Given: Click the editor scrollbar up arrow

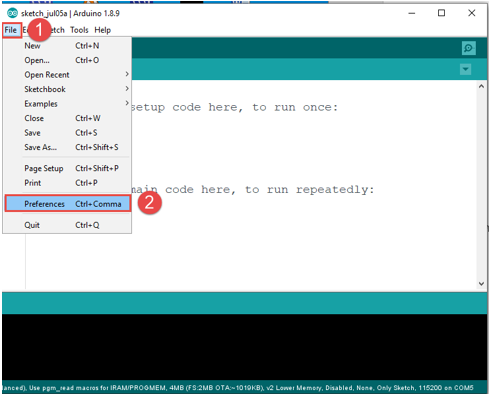Looking at the screenshot, I should pyautogui.click(x=481, y=86).
